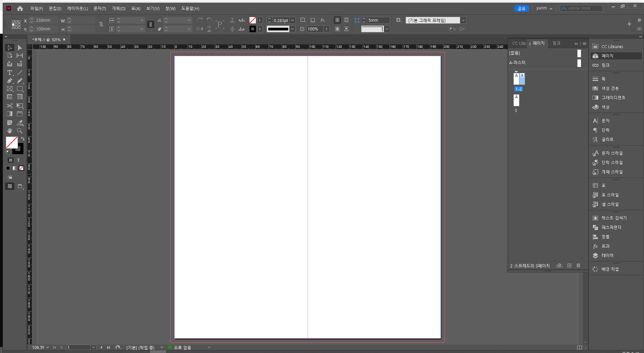644x353 pixels.
Task: Switch to the 링크 tab
Action: (556, 43)
